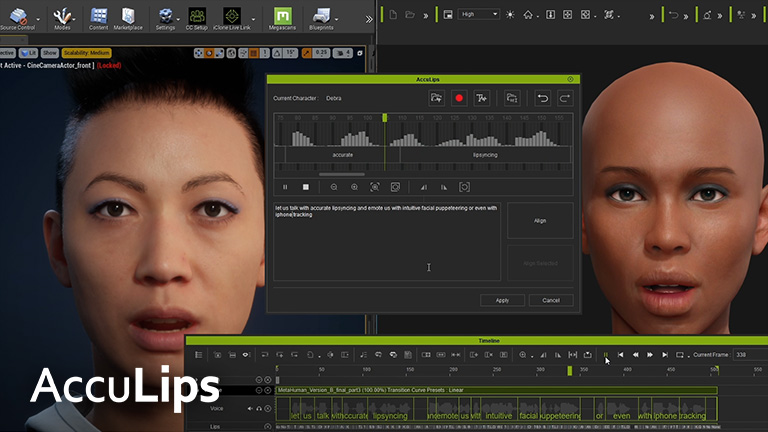This screenshot has height=432, width=768.
Task: Open the Modes tool in Unreal toolbar
Action: tap(62, 18)
